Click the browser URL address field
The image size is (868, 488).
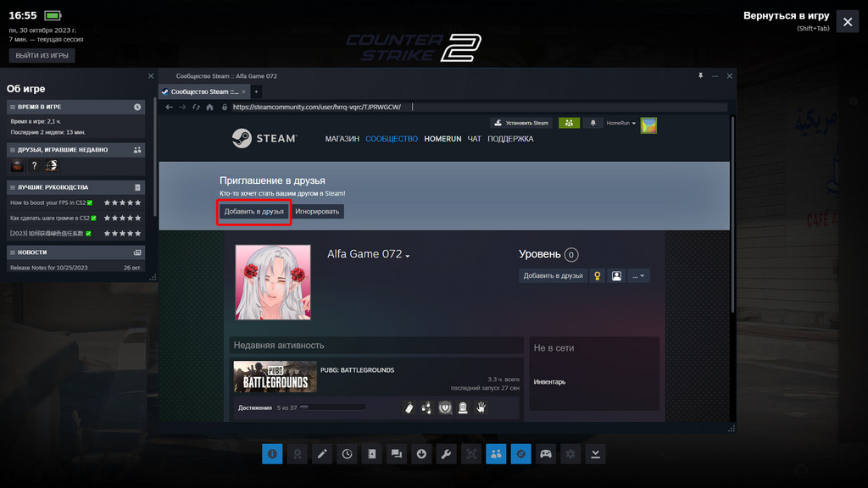click(x=475, y=108)
